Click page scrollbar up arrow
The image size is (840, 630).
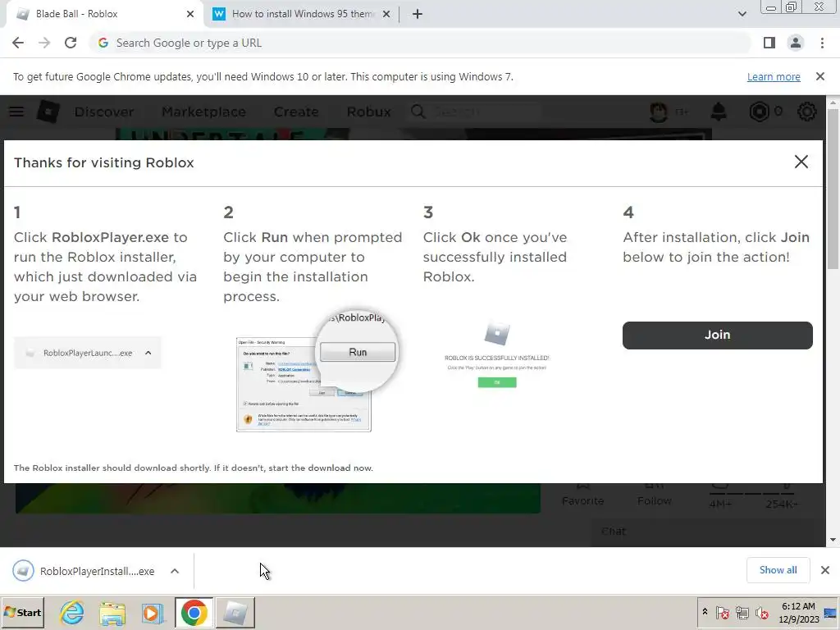click(833, 103)
